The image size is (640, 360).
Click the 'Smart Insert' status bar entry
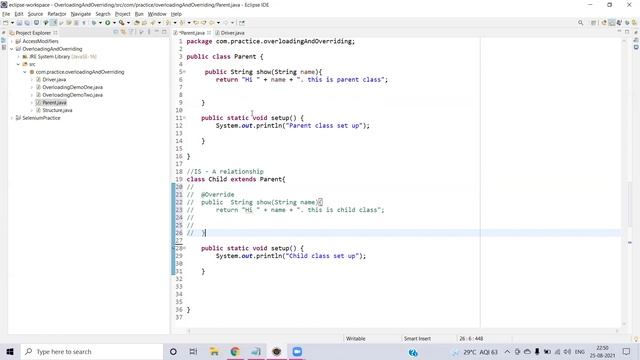click(417, 338)
